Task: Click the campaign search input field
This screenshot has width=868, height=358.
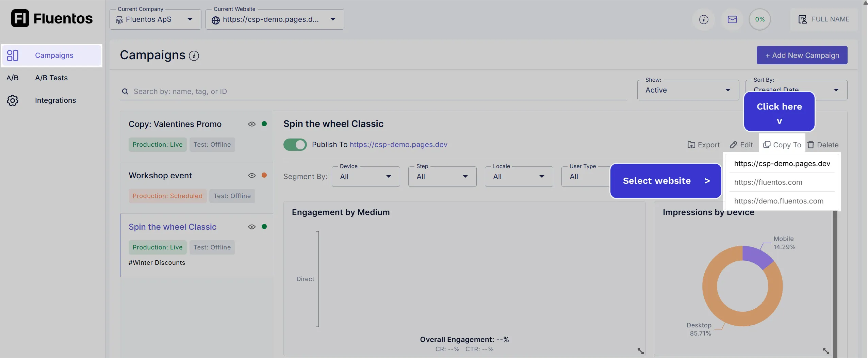Action: pos(374,92)
